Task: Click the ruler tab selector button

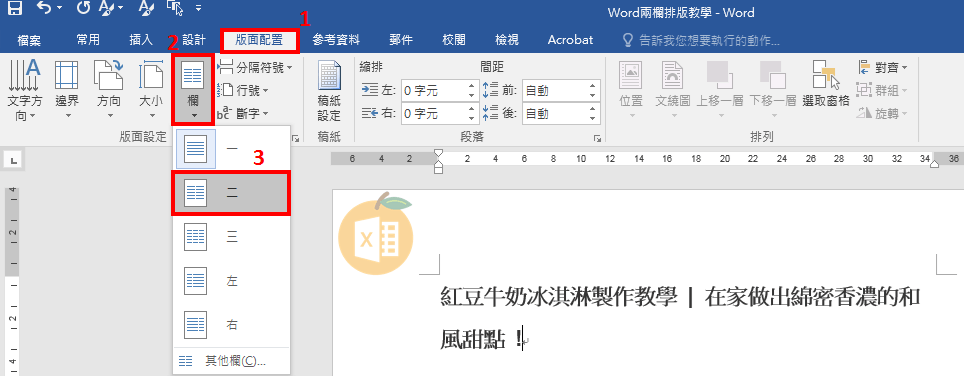Action: coord(14,161)
